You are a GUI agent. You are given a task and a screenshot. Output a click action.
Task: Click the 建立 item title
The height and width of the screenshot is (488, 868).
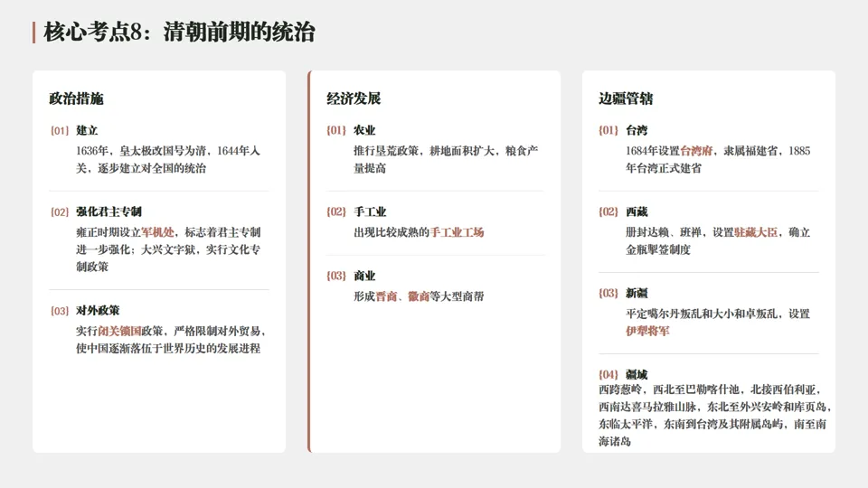point(87,130)
